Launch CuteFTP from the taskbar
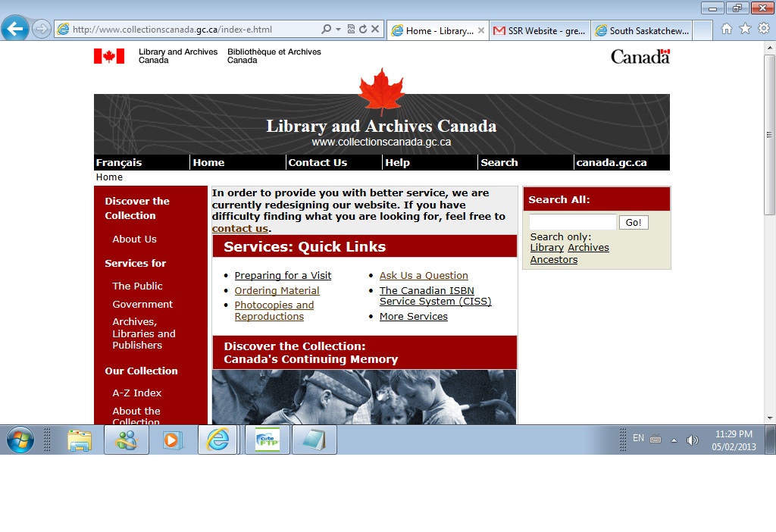The height and width of the screenshot is (532, 776). point(267,440)
